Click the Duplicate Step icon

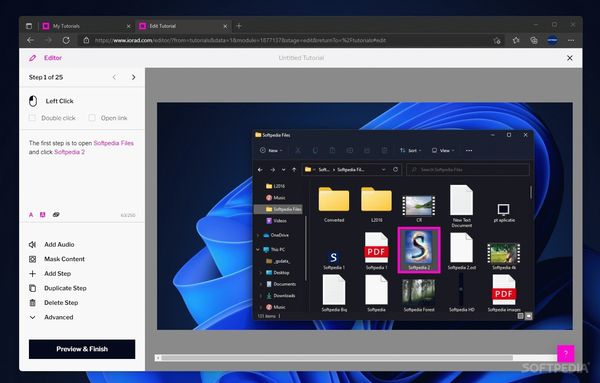click(33, 288)
